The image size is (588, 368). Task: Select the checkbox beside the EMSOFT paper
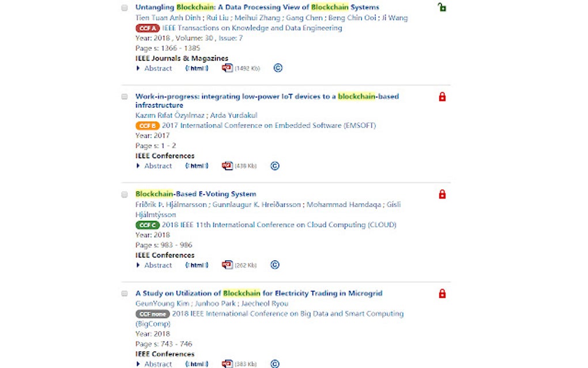(124, 97)
